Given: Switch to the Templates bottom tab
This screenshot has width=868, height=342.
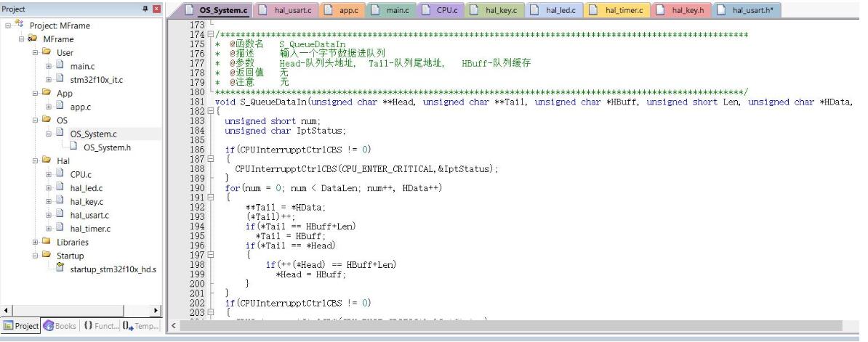Looking at the screenshot, I should click(141, 326).
